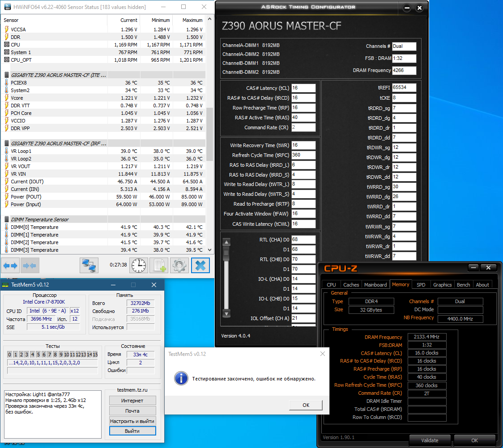
Task: Switch to the Graphics tab in CPU-Z
Action: coord(442,285)
